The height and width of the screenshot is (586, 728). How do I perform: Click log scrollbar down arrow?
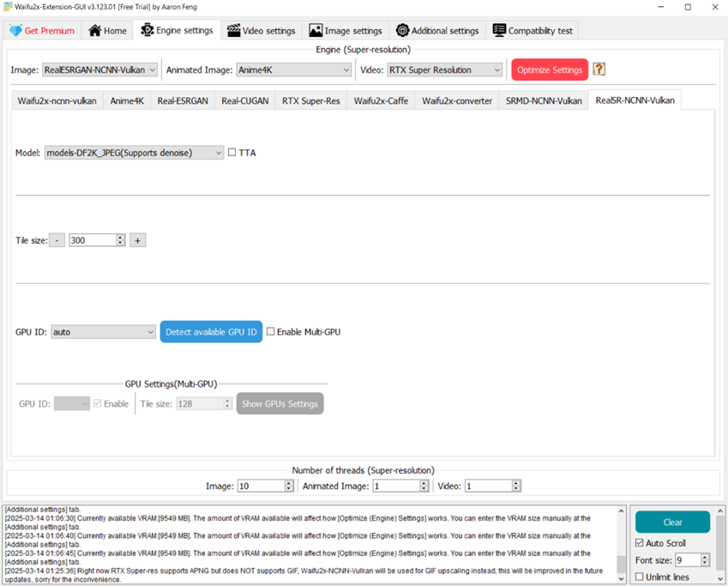point(621,579)
